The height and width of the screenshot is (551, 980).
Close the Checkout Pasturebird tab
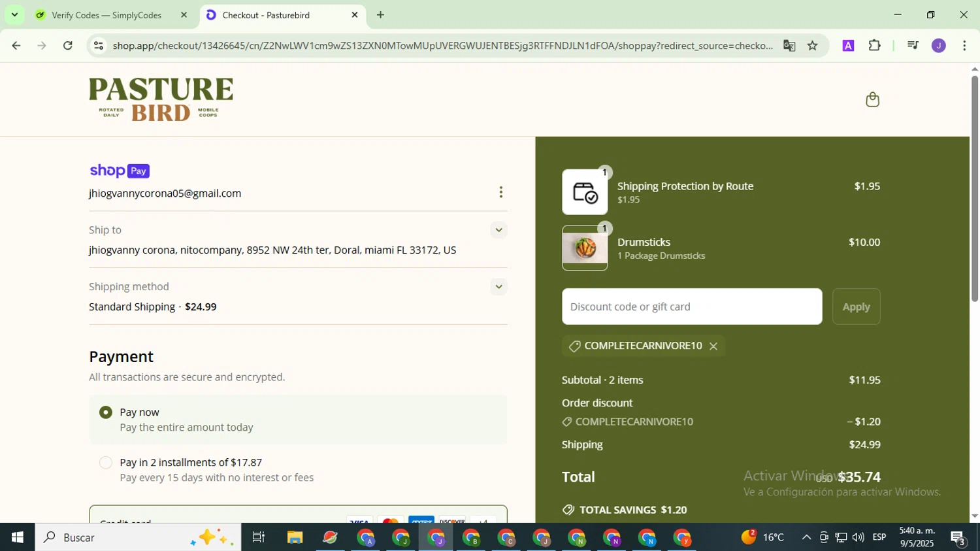(355, 15)
